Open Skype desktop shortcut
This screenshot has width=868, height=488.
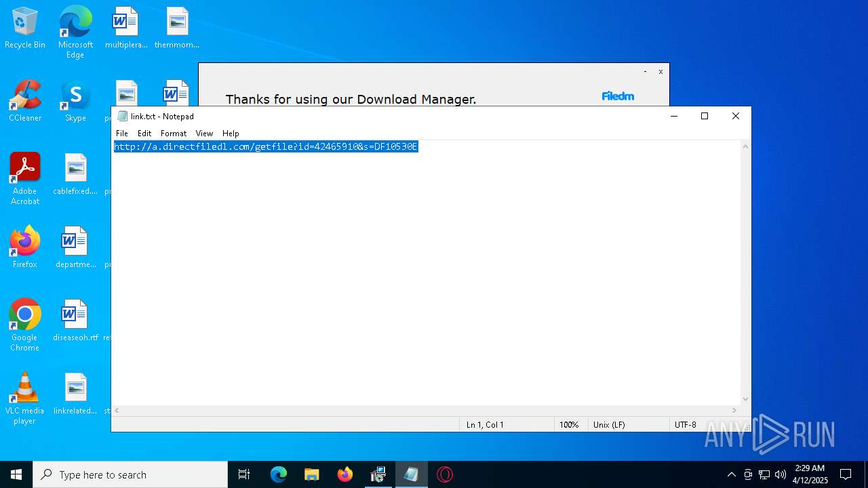pyautogui.click(x=75, y=102)
